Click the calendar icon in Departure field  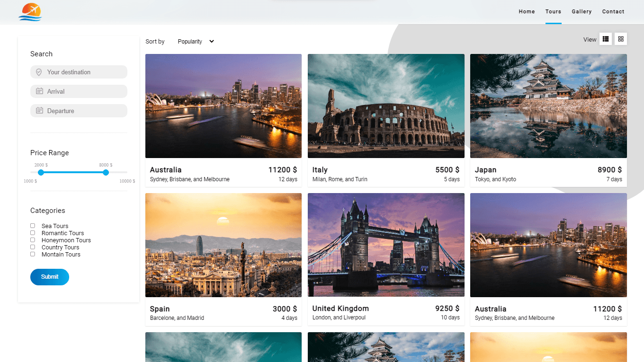point(39,111)
